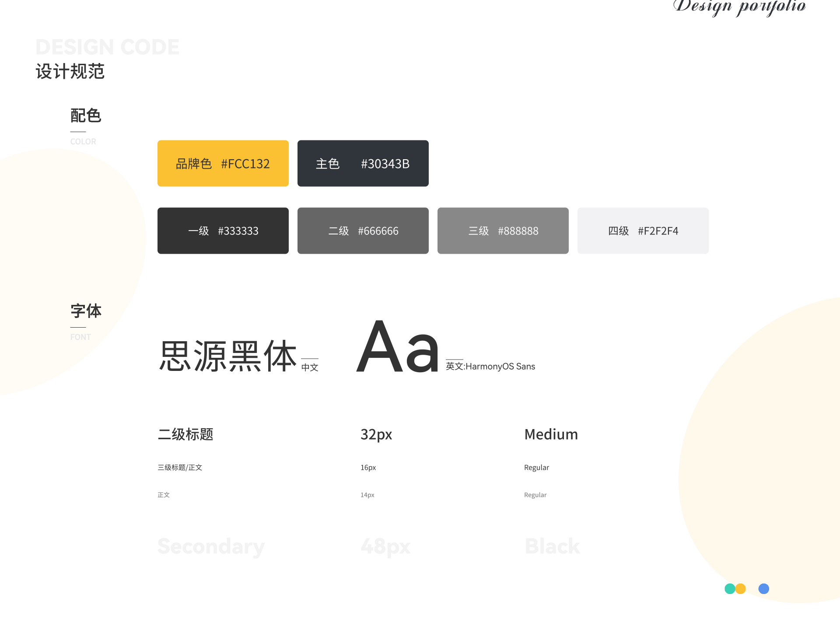The width and height of the screenshot is (840, 629).
Task: Click the green dot at bottom right
Action: tap(730, 589)
